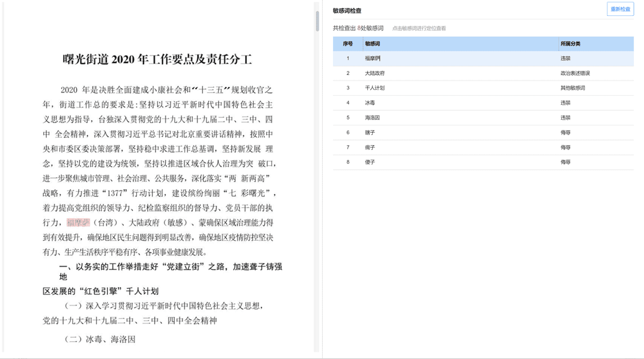The image size is (644, 359).
Task: Click the 政治表述错误 category cell
Action: pos(575,73)
